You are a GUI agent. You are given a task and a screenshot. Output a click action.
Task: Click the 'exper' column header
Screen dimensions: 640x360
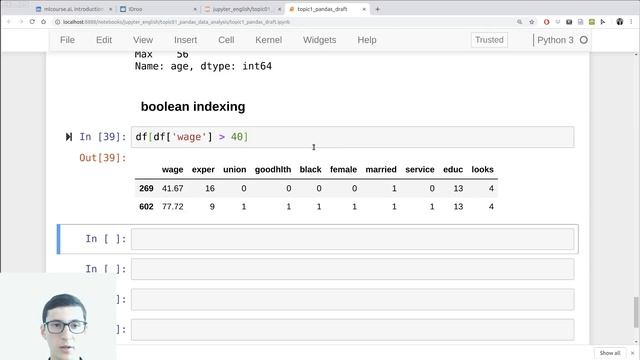click(x=203, y=169)
